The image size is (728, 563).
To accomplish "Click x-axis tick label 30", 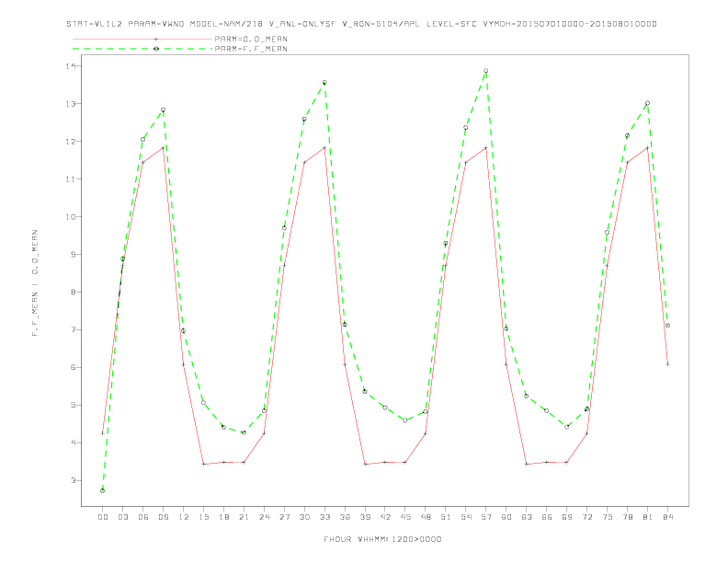I will [x=304, y=517].
